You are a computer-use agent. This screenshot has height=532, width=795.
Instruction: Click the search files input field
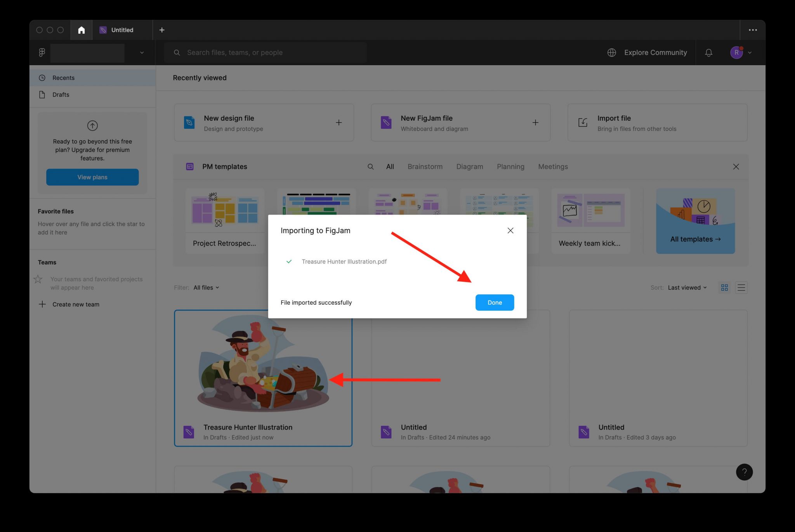point(265,52)
